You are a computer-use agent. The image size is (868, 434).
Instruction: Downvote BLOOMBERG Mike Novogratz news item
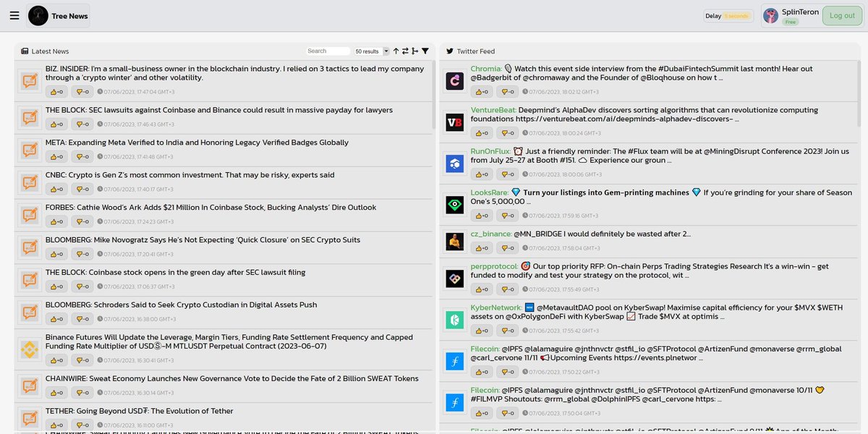pos(82,255)
